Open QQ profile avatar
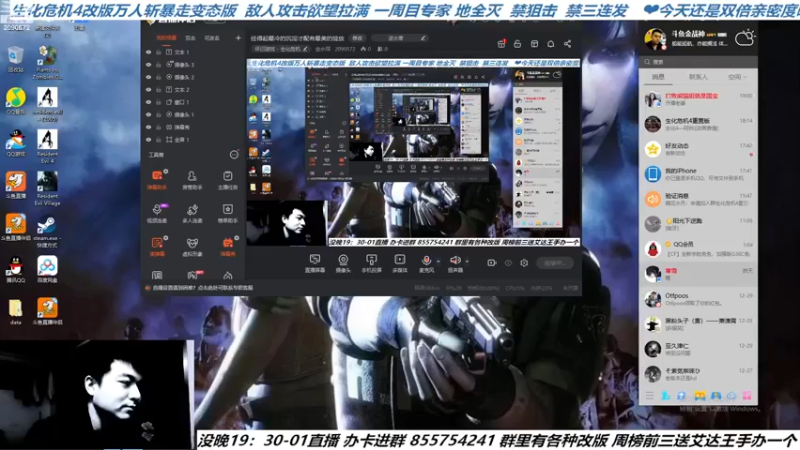The height and width of the screenshot is (450, 800). 655,39
